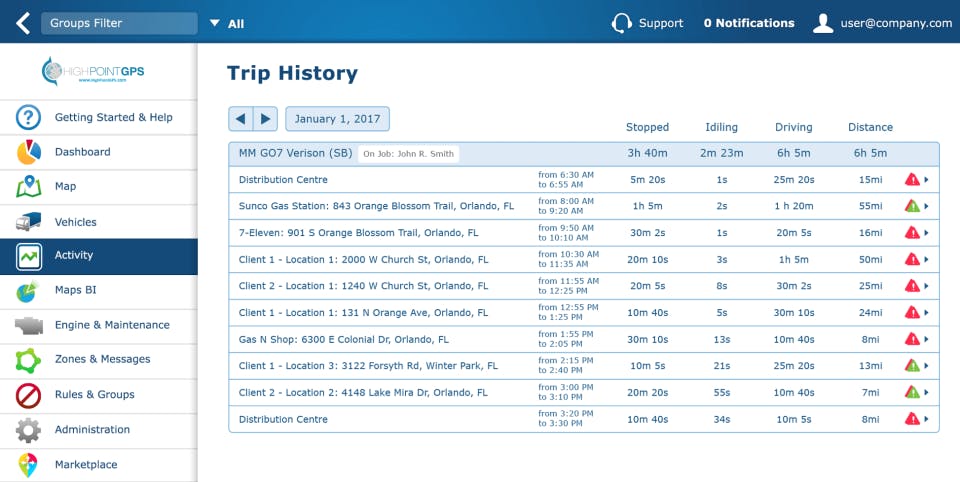Select the Activity chart icon

pyautogui.click(x=28, y=256)
